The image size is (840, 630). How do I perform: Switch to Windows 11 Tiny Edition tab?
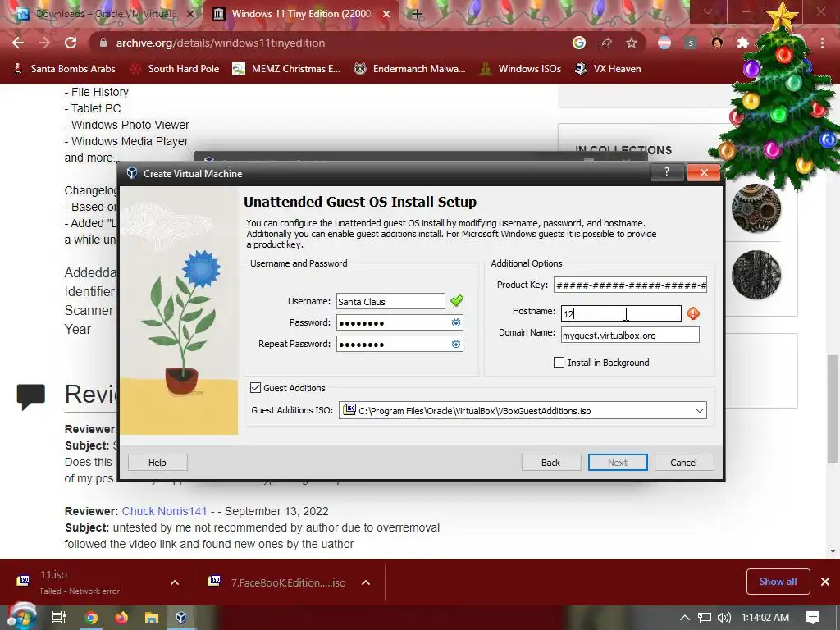300,14
